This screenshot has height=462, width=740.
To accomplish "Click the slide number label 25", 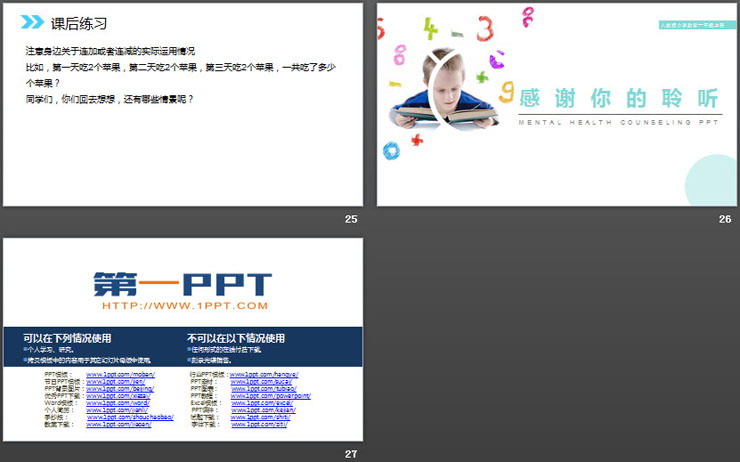I will pyautogui.click(x=351, y=219).
